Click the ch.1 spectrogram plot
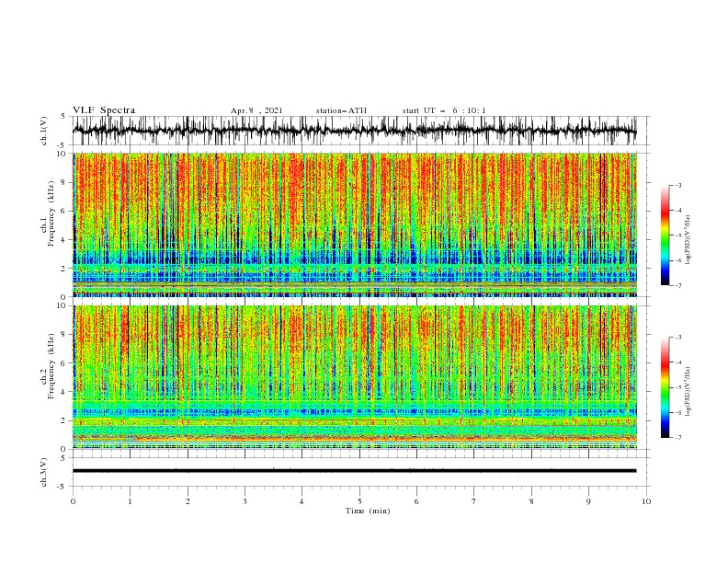 click(x=354, y=224)
